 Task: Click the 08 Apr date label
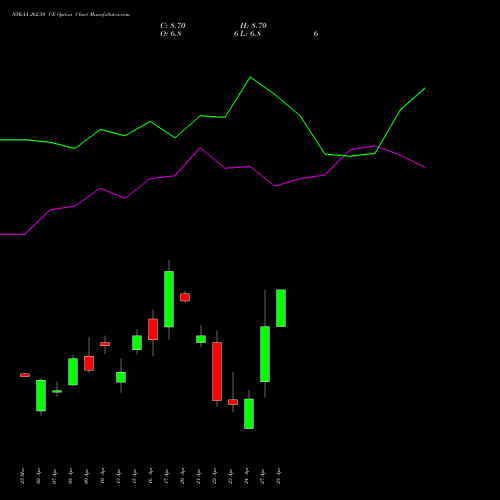(70, 476)
